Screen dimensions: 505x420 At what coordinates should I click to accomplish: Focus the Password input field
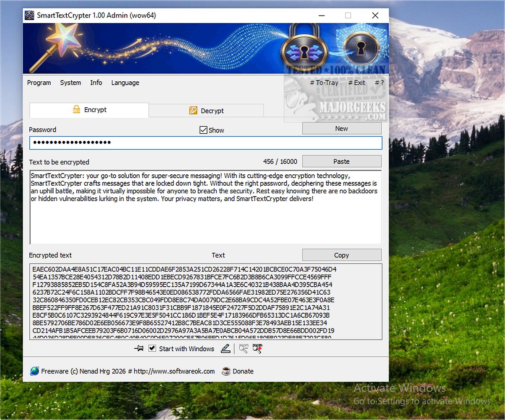tap(206, 143)
